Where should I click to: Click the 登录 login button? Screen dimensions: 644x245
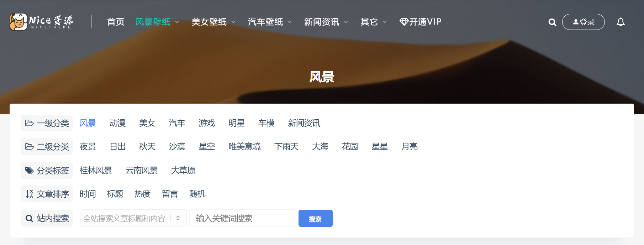583,22
